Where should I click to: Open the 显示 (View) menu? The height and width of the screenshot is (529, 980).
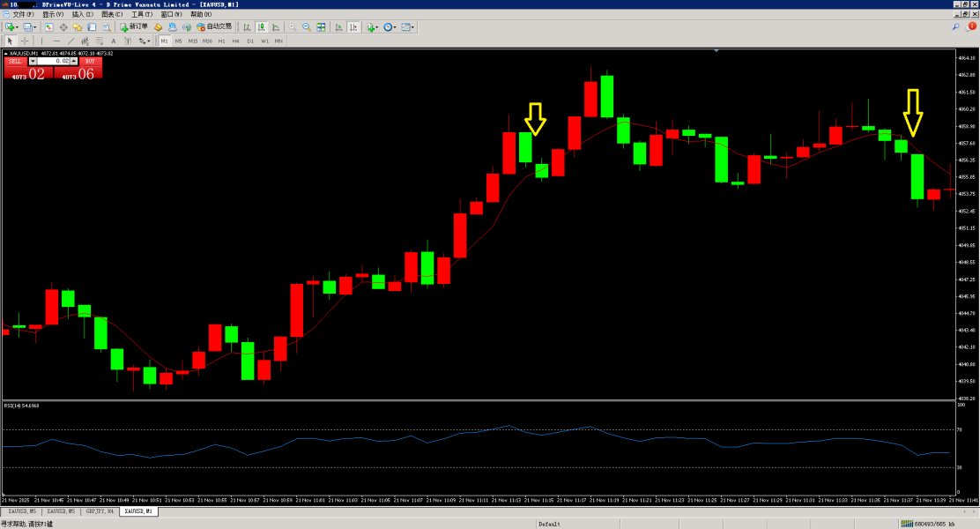[53, 14]
